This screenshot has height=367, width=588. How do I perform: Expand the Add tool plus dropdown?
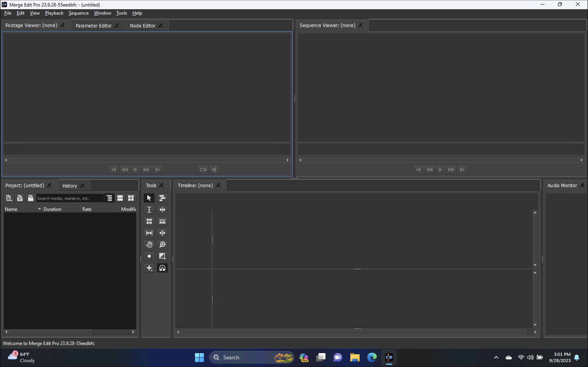pos(149,268)
